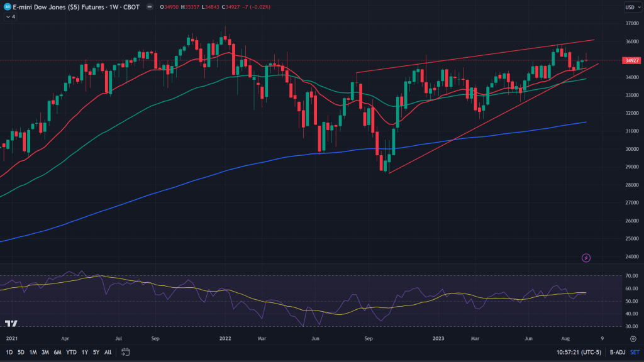Choose the 6M time range
The height and width of the screenshot is (362, 644).
click(57, 351)
